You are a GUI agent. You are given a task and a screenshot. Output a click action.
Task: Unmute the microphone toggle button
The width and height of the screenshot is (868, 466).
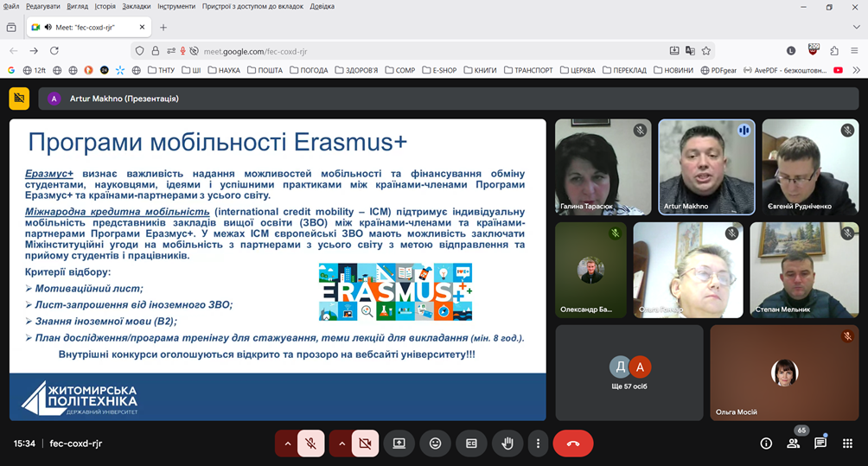[x=310, y=444]
